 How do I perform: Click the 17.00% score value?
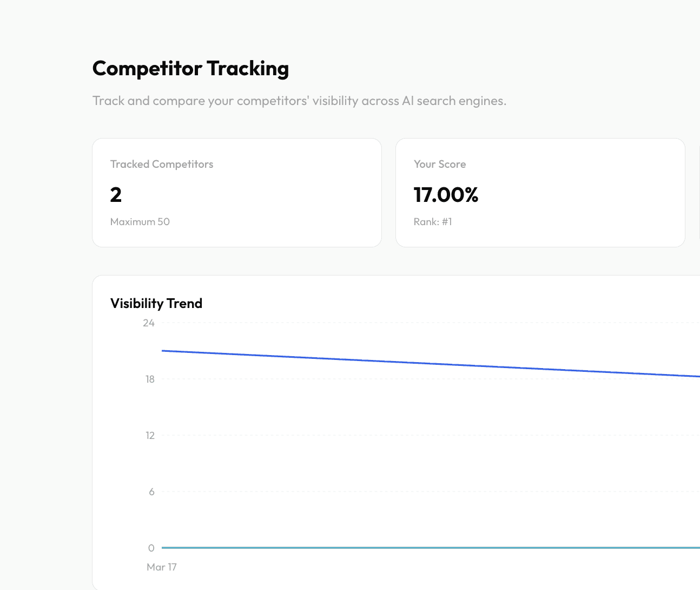[x=446, y=195]
